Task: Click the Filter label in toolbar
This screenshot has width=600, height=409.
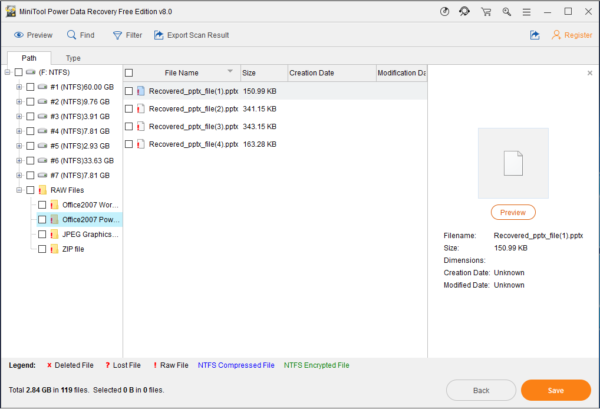Action: click(x=134, y=35)
